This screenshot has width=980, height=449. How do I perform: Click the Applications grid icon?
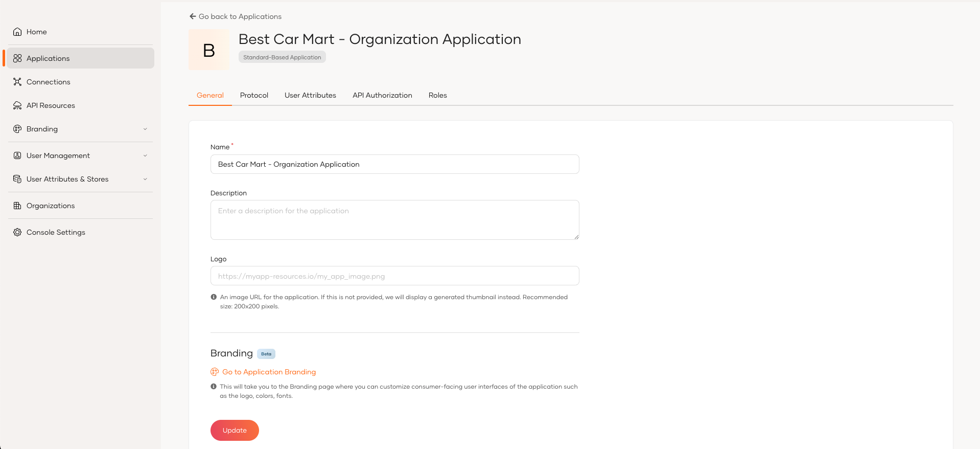point(17,58)
